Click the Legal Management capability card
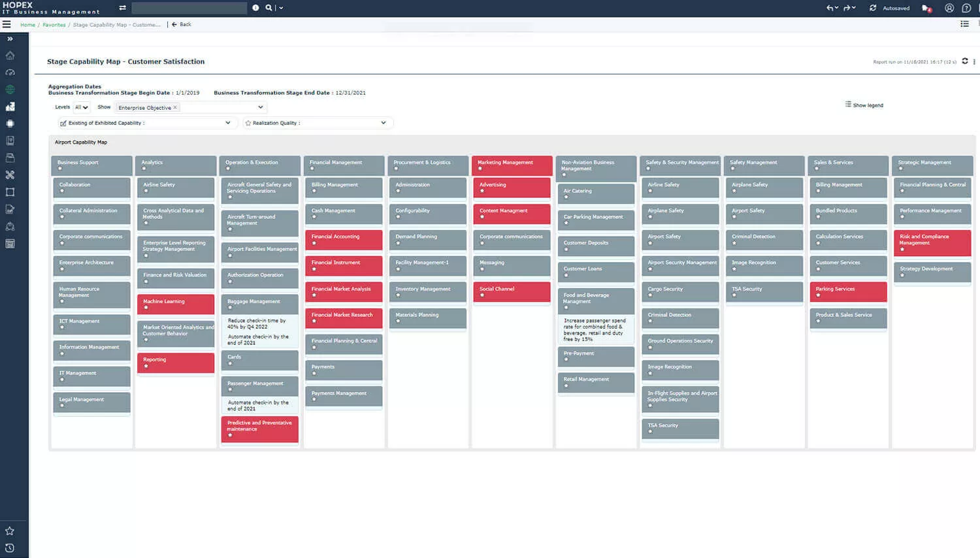Image resolution: width=980 pixels, height=558 pixels. coord(91,402)
